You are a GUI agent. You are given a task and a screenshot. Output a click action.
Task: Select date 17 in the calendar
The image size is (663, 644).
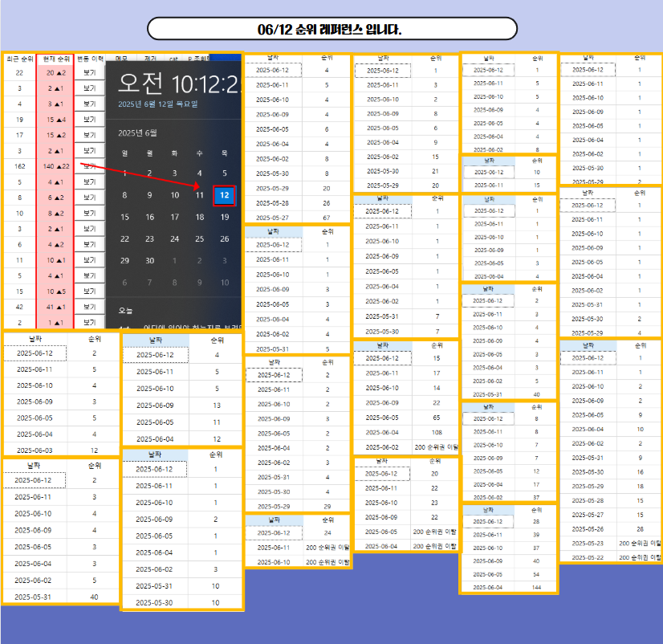[x=175, y=218]
